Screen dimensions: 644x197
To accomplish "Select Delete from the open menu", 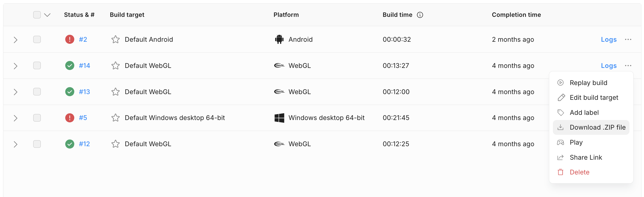I will coord(579,172).
